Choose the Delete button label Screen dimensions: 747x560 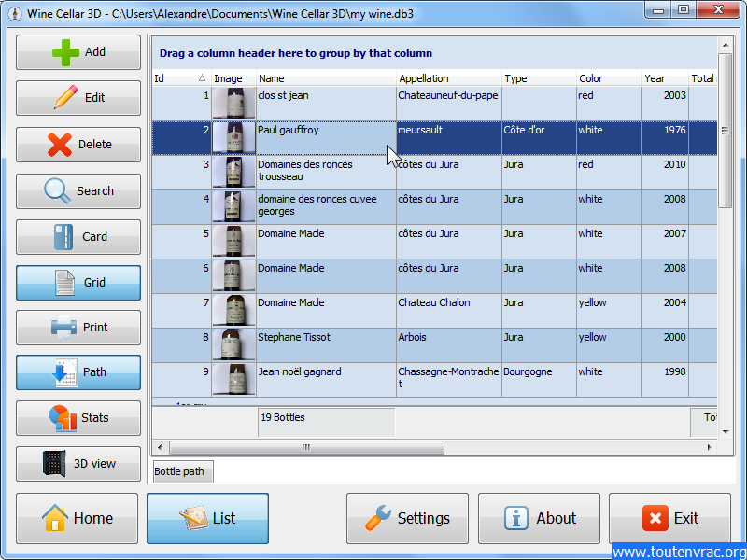pos(95,145)
